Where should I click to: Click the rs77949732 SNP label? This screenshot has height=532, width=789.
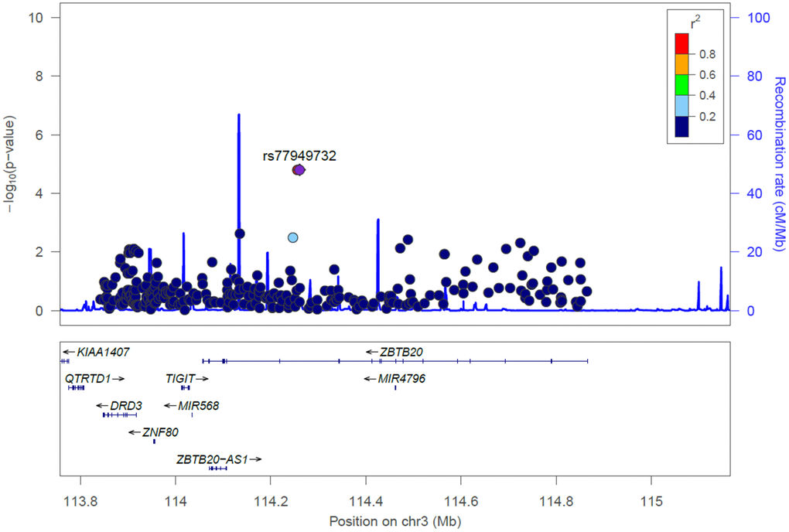click(299, 155)
